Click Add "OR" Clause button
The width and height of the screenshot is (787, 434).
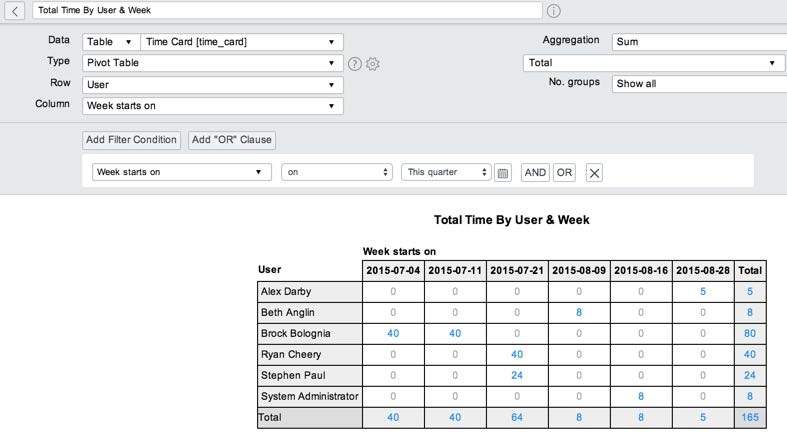pos(232,140)
